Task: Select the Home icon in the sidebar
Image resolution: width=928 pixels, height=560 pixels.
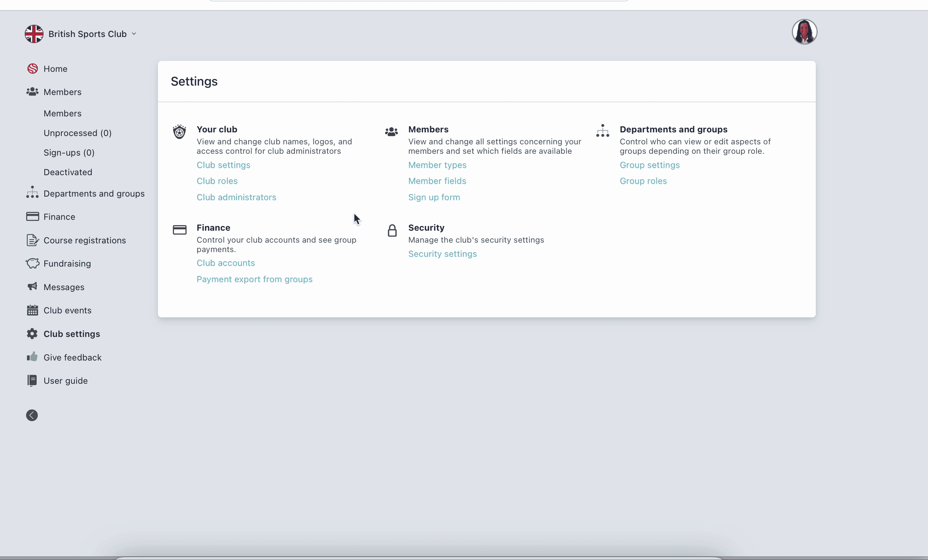Action: pyautogui.click(x=32, y=69)
